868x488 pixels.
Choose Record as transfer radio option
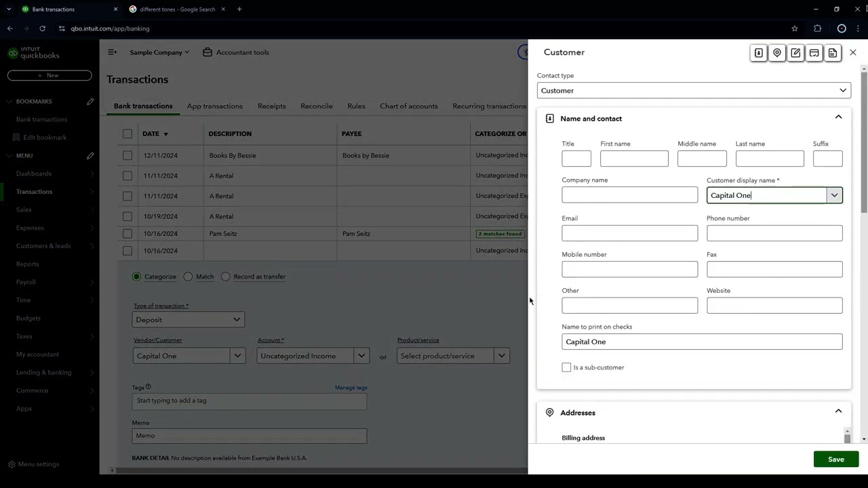click(226, 277)
